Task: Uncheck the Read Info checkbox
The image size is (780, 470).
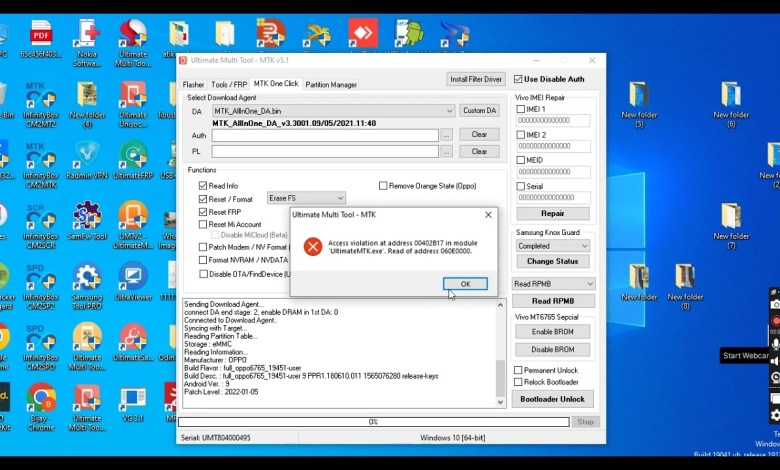Action: 204,185
